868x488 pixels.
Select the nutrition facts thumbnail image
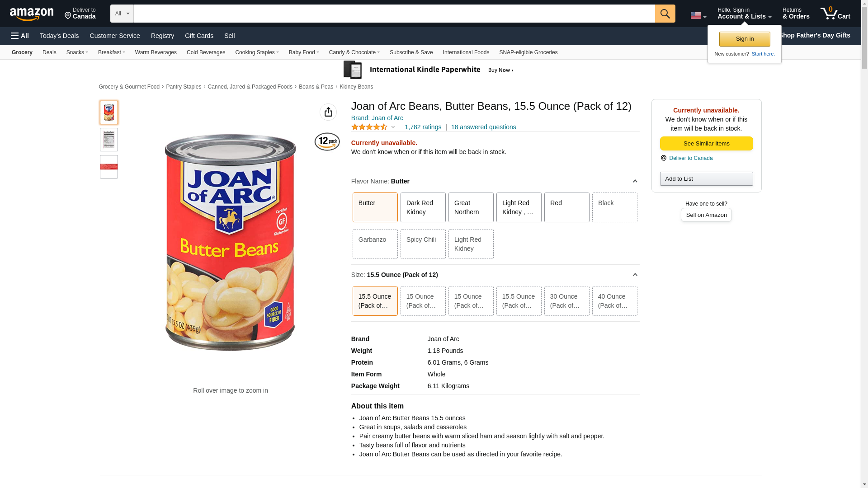(109, 140)
